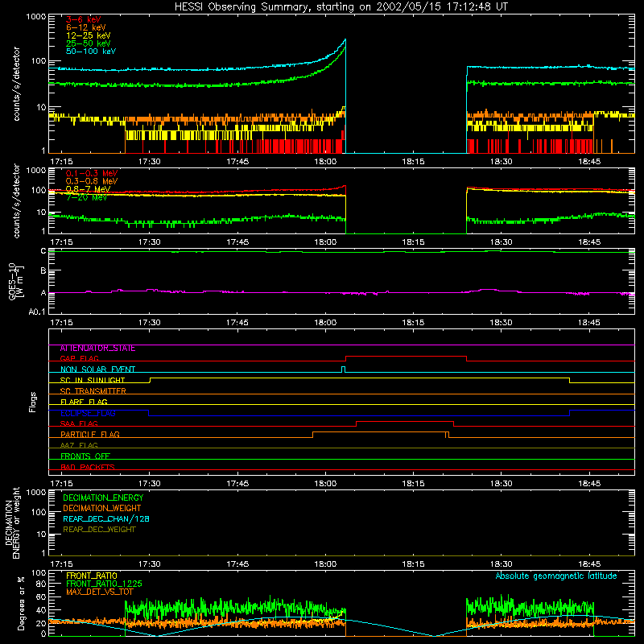The width and height of the screenshot is (644, 644).
Task: Click the FRONT_RATIO legend entry
Action: click(92, 576)
